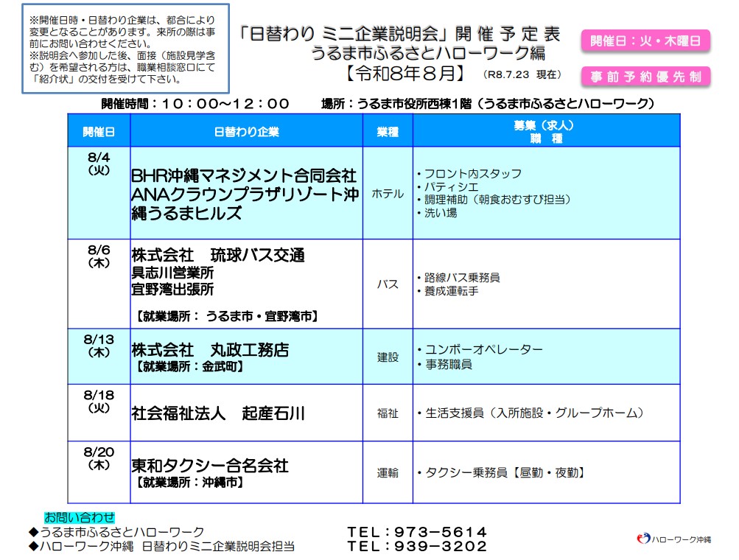Click the 福祉 industry cell
The width and height of the screenshot is (739, 560).
click(388, 413)
